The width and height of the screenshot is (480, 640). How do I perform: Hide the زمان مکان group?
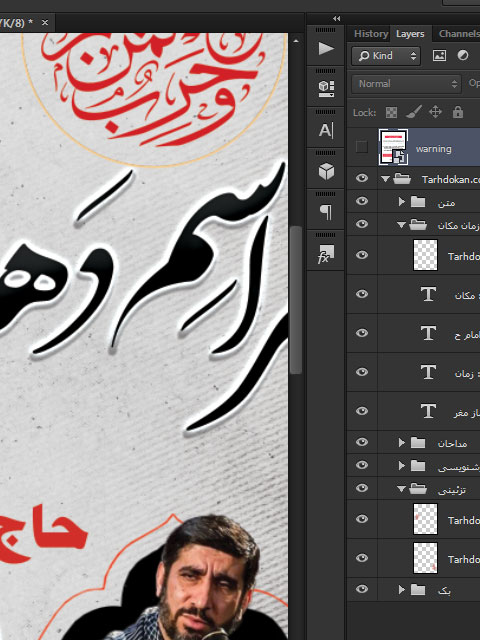click(362, 224)
